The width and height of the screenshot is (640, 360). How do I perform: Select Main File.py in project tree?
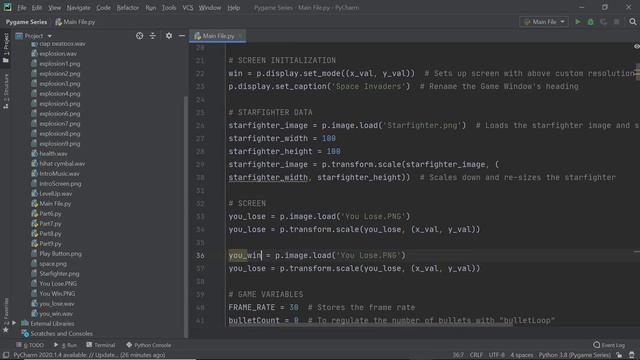coord(55,204)
